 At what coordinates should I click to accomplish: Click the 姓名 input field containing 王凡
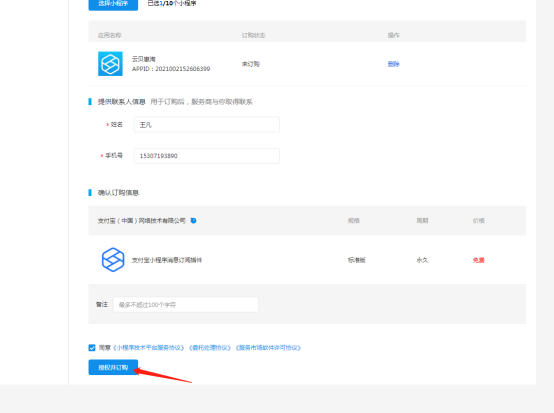coord(207,125)
